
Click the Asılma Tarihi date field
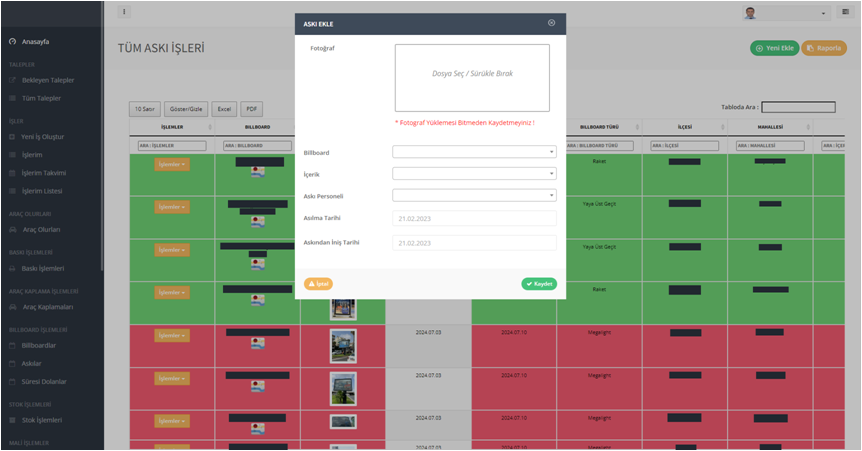pos(474,219)
